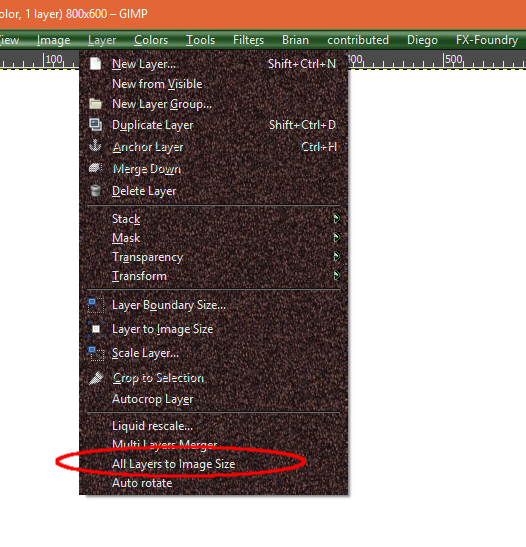This screenshot has width=526, height=547.
Task: Click the Crop to Selection knife icon
Action: click(96, 378)
